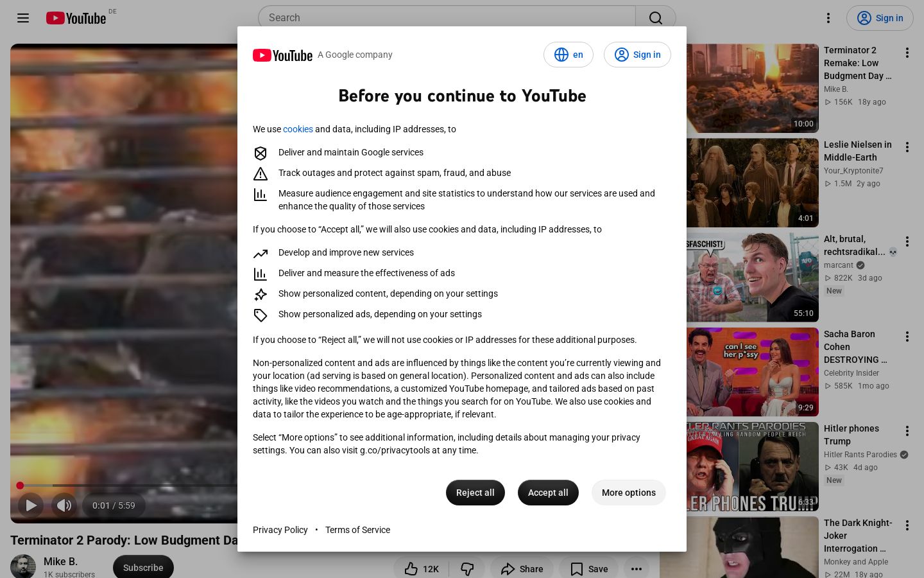Viewport: 924px width, 578px height.
Task: Open Mike B. channel avatar
Action: [23, 566]
